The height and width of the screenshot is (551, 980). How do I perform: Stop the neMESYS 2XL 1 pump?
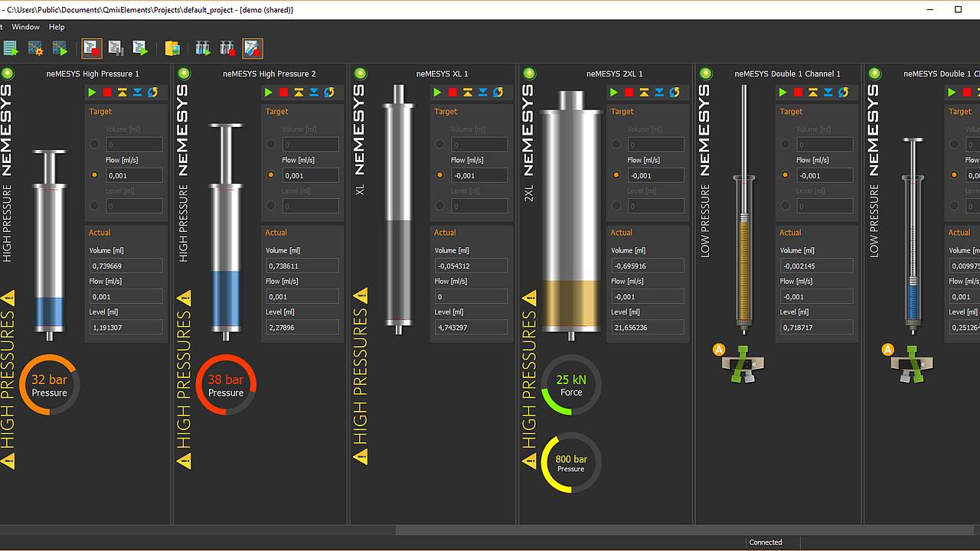click(x=629, y=93)
